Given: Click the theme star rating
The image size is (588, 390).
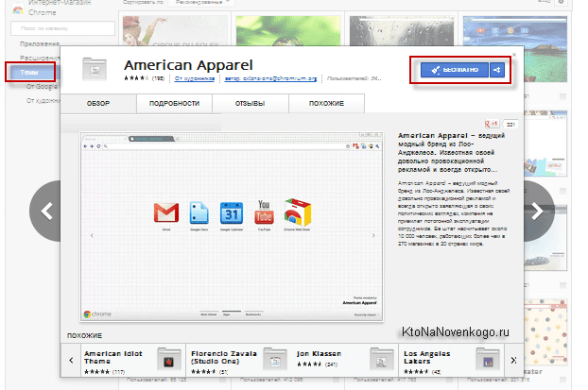Looking at the screenshot, I should pos(136,78).
